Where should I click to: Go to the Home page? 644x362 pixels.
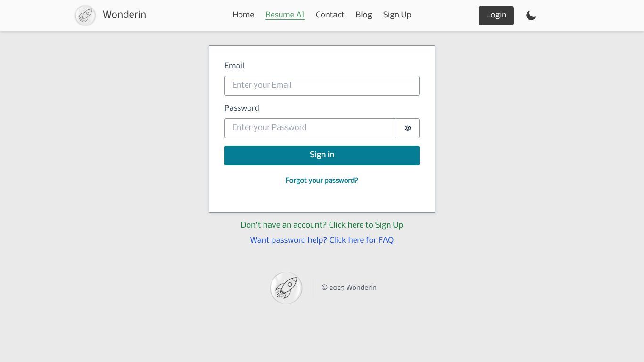pos(243,15)
